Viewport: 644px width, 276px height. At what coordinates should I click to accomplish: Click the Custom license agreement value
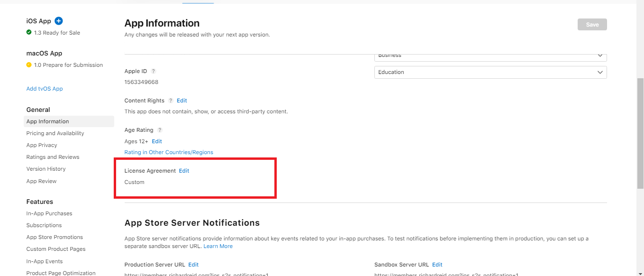(x=134, y=182)
